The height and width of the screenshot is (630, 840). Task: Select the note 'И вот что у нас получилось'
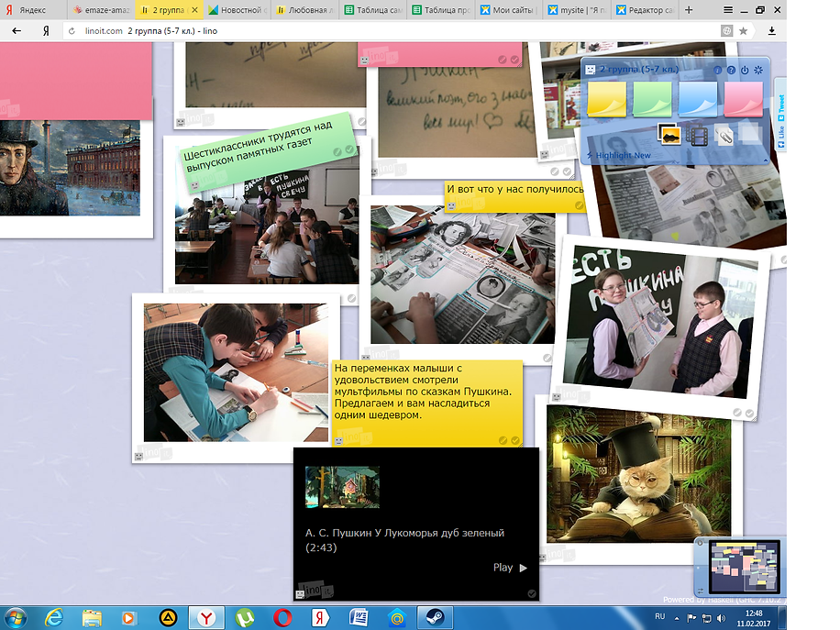514,195
